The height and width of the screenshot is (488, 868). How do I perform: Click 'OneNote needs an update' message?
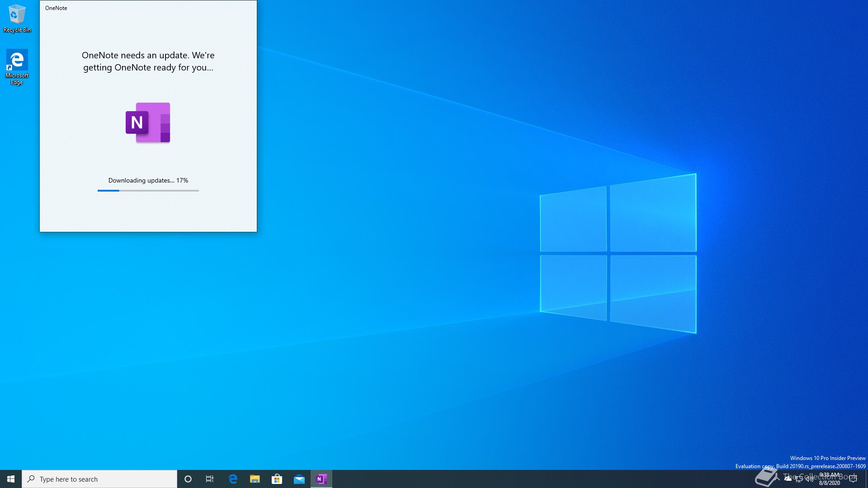[x=148, y=61]
